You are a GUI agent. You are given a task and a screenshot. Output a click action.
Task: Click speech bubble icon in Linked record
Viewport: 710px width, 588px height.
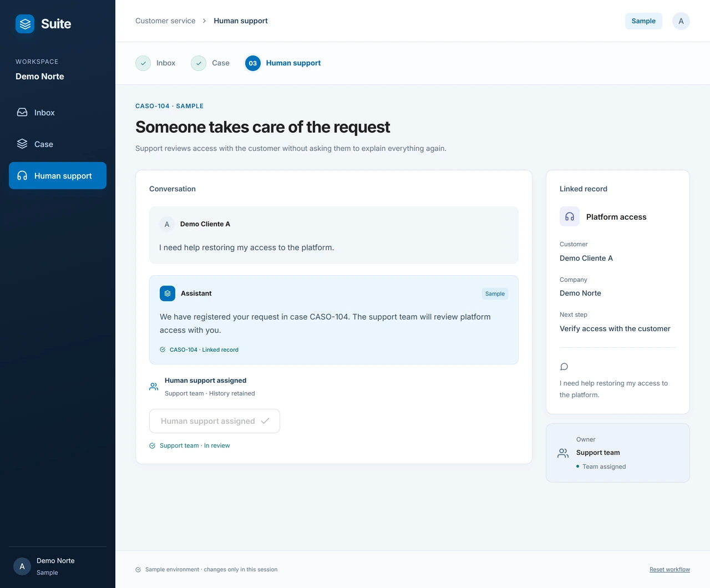tap(564, 367)
